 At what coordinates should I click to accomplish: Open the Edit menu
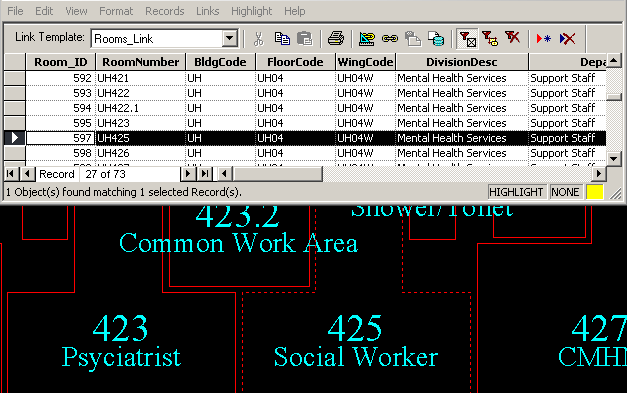tap(44, 11)
